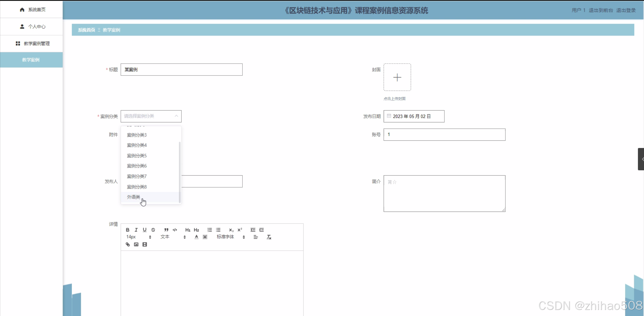Click the category dropdown list scrollbar
This screenshot has width=644, height=316.
point(180,172)
